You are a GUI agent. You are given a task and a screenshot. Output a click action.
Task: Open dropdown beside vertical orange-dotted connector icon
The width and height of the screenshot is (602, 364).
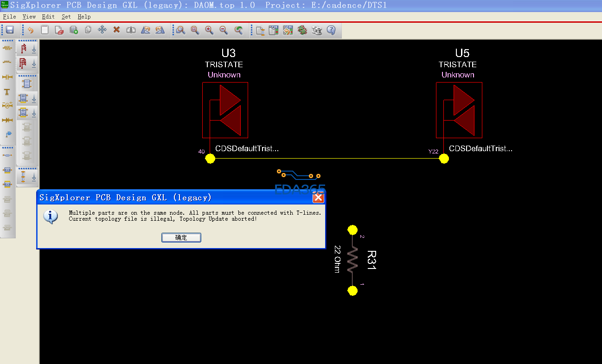coord(34,177)
